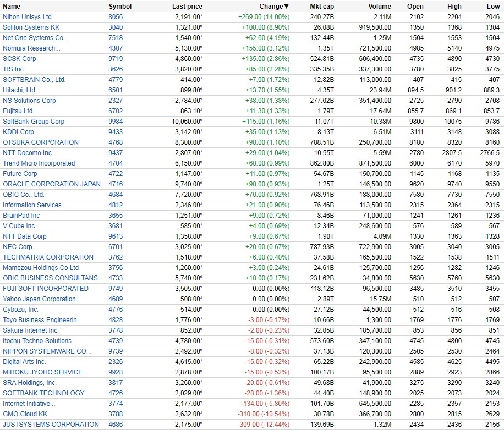This screenshot has width=504, height=430.
Task: Open JUSTSYSTEMS CORPORATION link
Action: click(x=51, y=424)
